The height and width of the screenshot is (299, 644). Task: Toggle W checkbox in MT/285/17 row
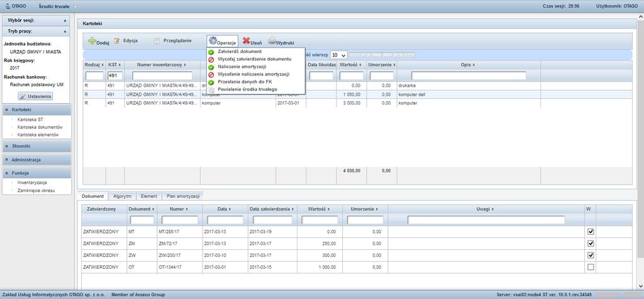click(591, 232)
